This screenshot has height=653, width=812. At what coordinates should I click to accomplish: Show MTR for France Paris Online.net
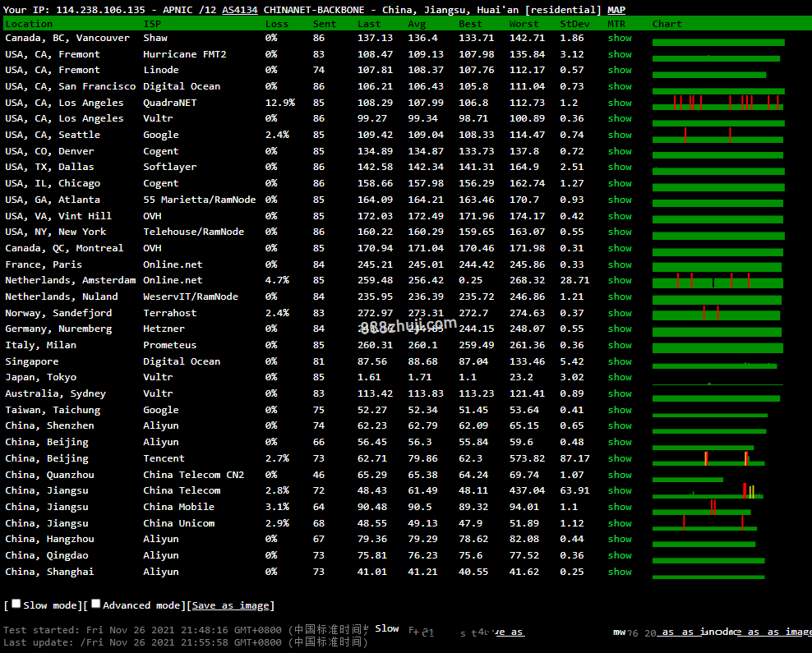pyautogui.click(x=620, y=265)
